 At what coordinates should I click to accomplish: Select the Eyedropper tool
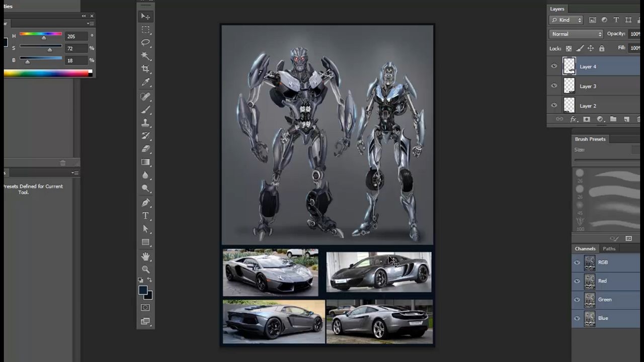[145, 82]
